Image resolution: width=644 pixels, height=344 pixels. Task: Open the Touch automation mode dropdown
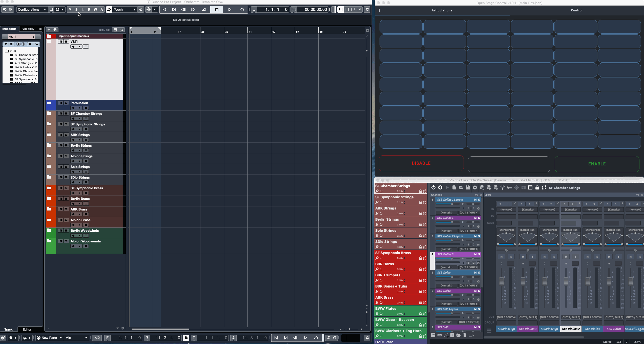tap(124, 10)
